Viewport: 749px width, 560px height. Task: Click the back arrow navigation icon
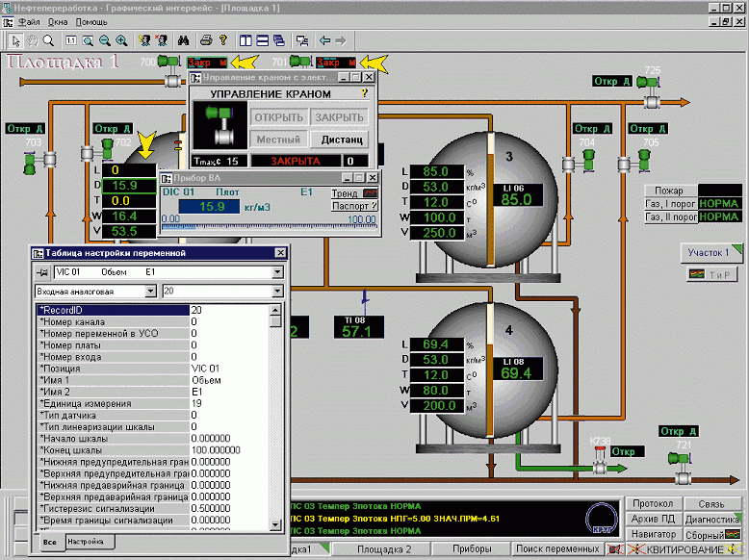coord(324,40)
